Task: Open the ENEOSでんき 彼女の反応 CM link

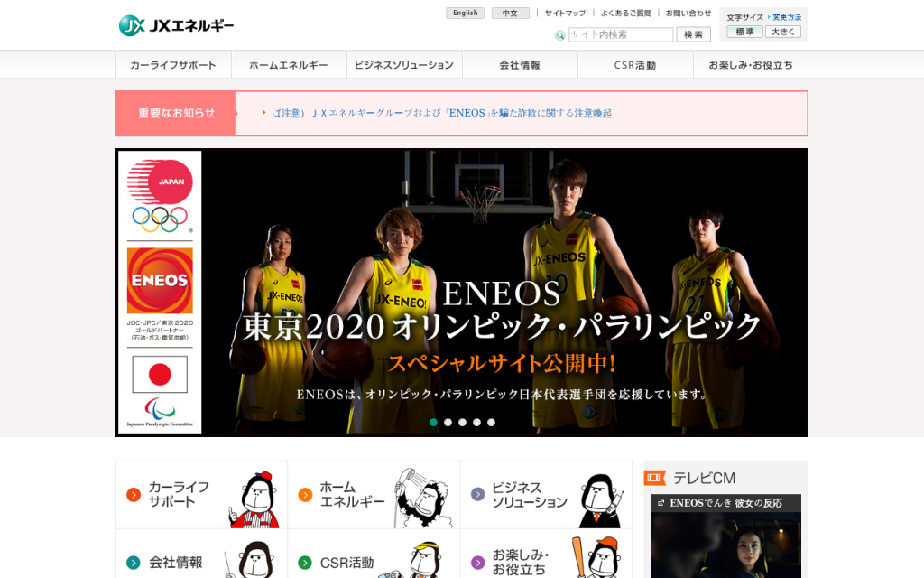Action: (726, 503)
